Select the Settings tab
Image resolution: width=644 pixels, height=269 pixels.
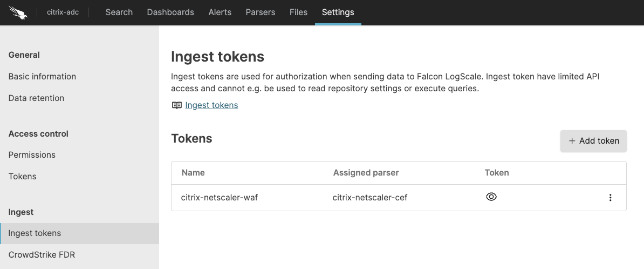coord(338,12)
